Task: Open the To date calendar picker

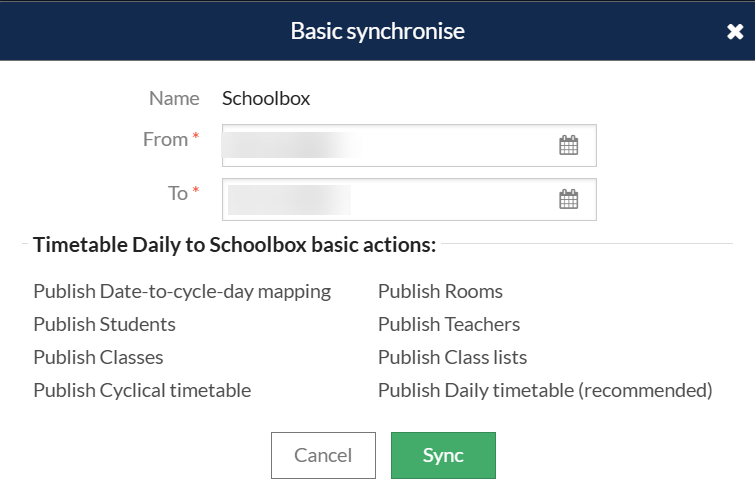Action: pyautogui.click(x=569, y=199)
